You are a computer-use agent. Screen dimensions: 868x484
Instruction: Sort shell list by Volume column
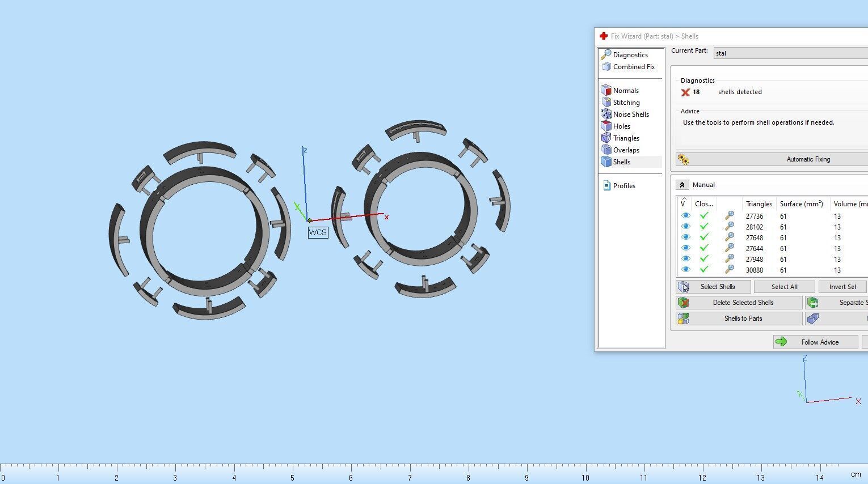click(x=849, y=204)
